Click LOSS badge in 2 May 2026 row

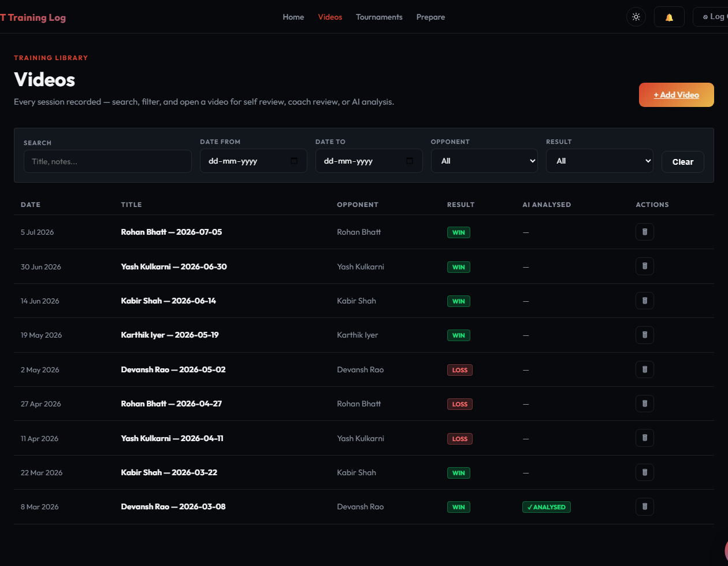460,370
